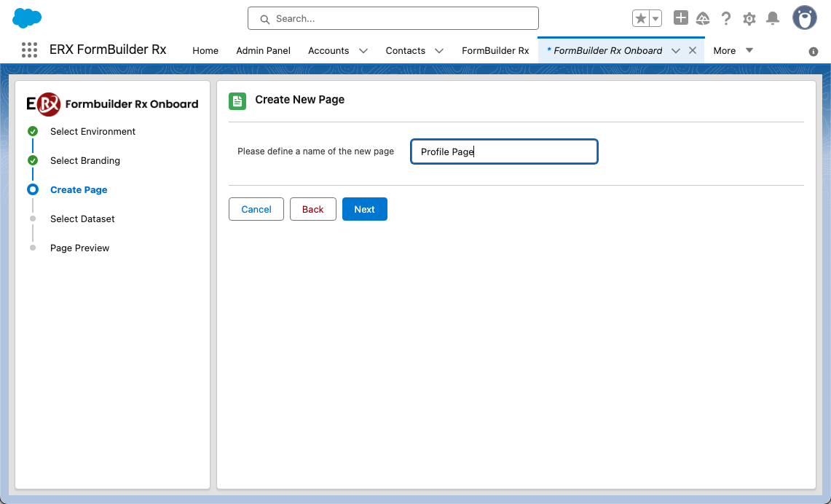Switch to the Admin Panel tab

pyautogui.click(x=263, y=51)
